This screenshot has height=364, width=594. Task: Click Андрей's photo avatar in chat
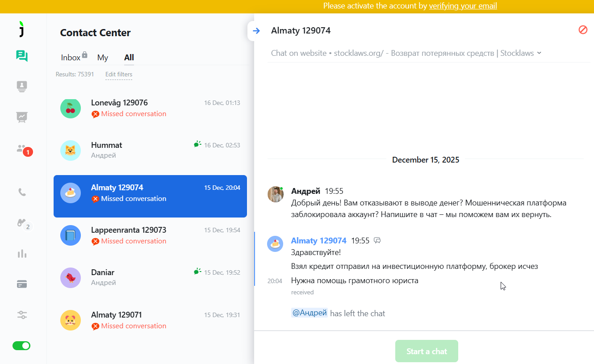pos(275,194)
